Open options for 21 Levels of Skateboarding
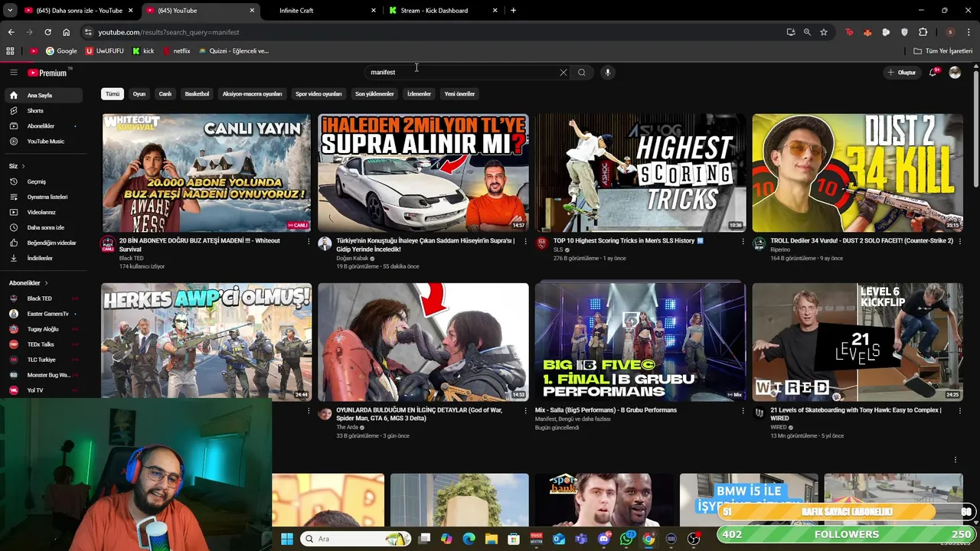The height and width of the screenshot is (551, 980). coord(959,411)
